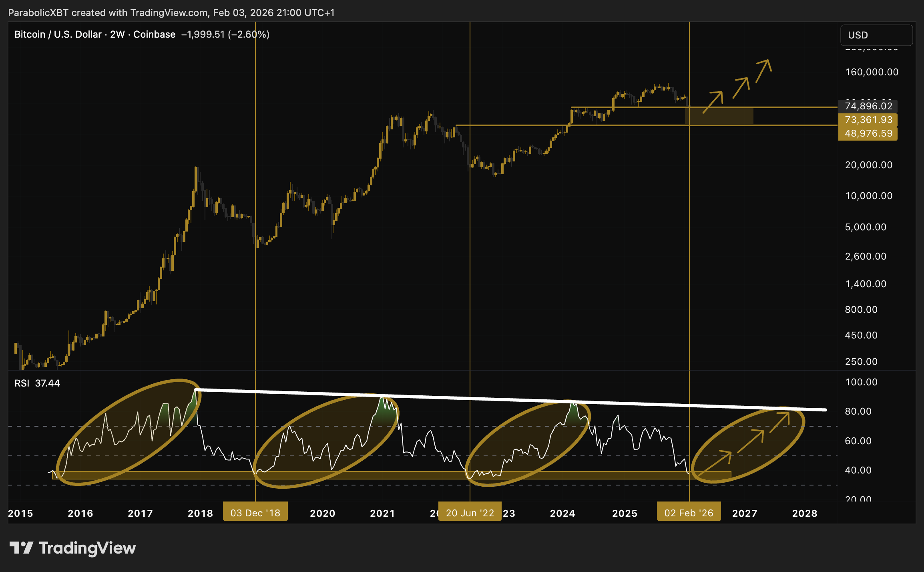Click the RSI 37.44 indicator label
924x572 pixels.
(37, 383)
